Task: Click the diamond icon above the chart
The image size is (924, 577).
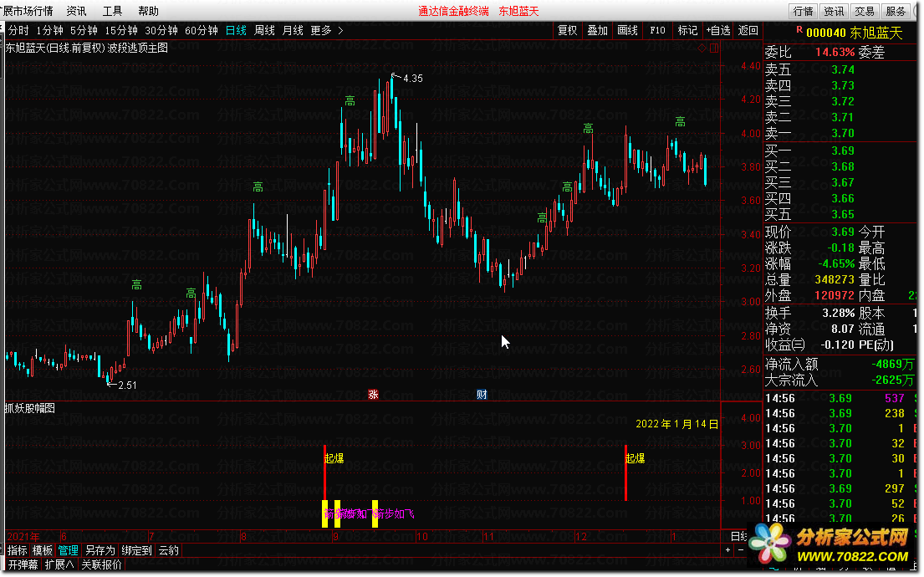Action: (x=702, y=49)
